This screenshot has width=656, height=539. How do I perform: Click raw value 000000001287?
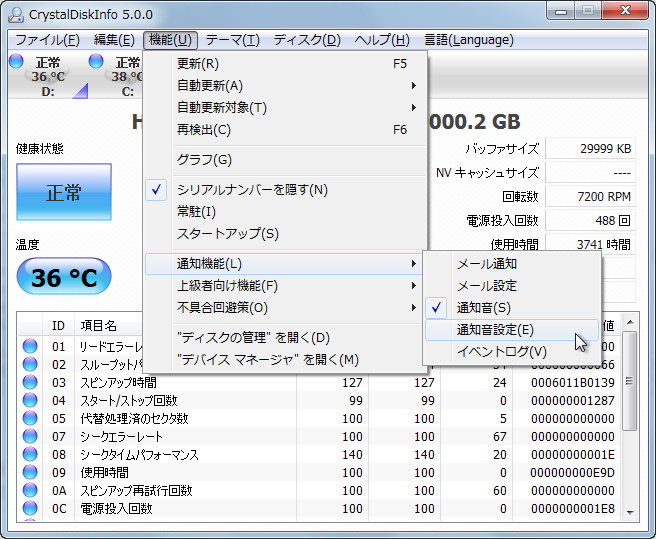573,400
